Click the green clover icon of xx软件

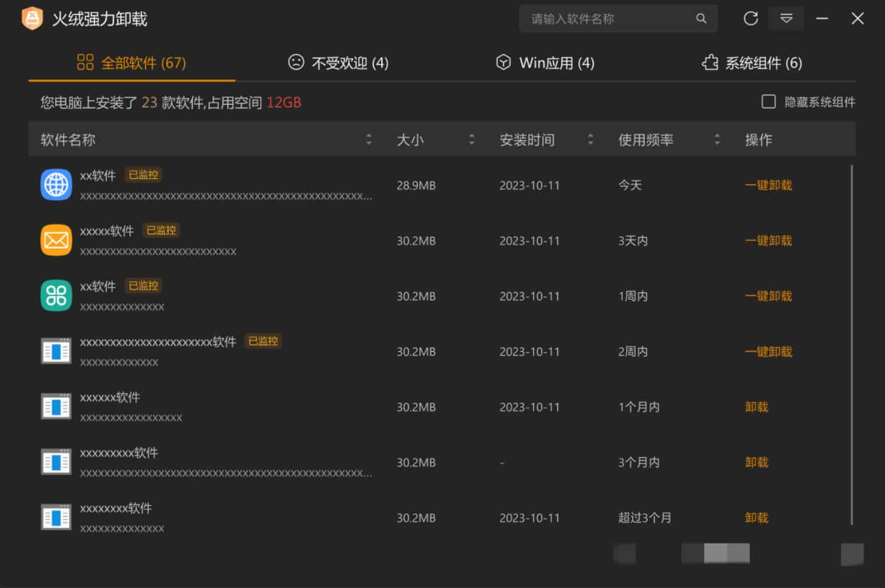(56, 296)
